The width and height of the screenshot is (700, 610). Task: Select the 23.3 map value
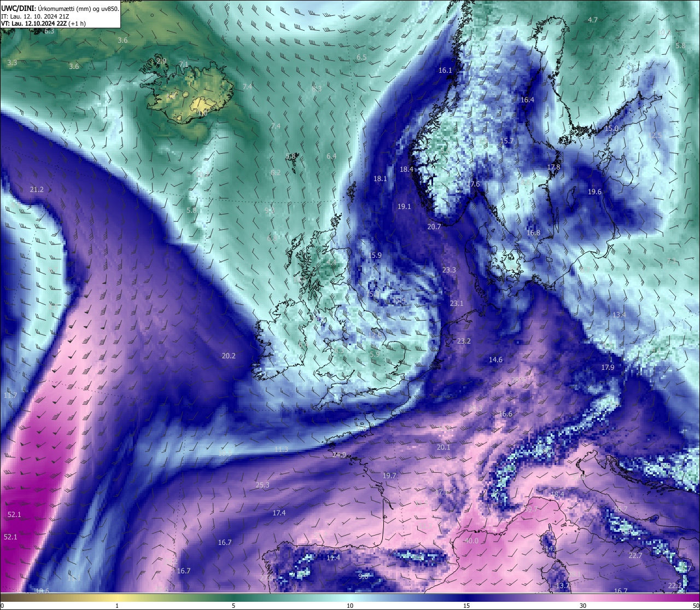(x=449, y=270)
